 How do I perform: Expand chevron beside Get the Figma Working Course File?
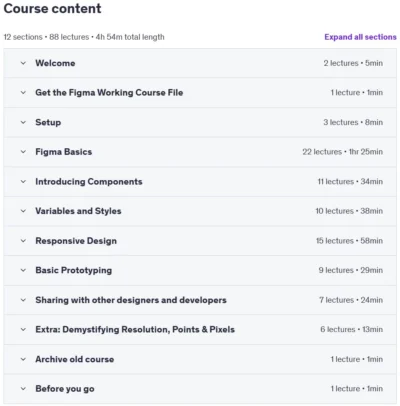pos(23,93)
